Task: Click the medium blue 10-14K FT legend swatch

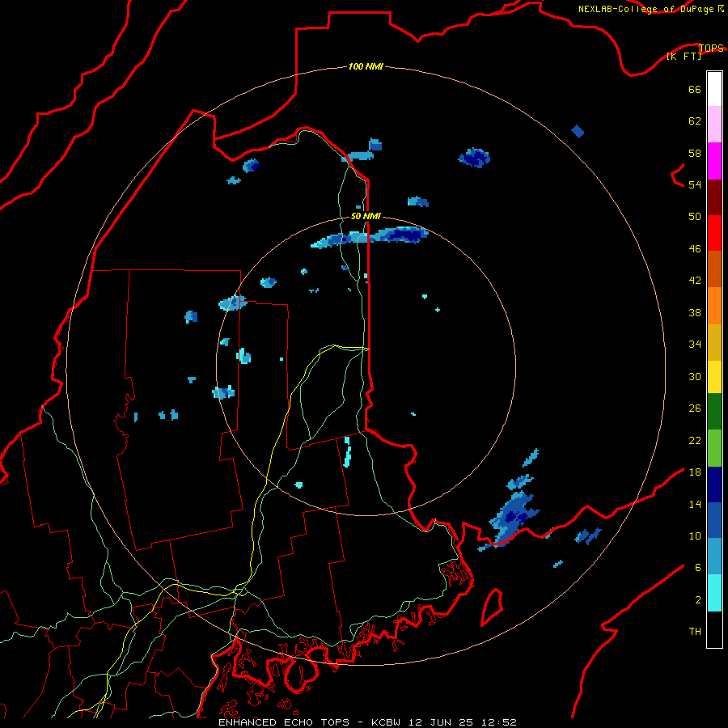Action: pos(714,520)
